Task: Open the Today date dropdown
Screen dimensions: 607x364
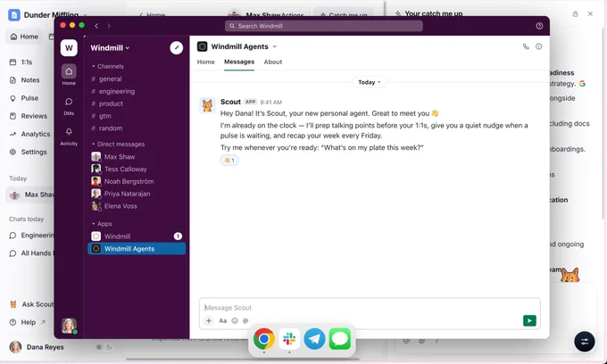Action: [x=370, y=82]
